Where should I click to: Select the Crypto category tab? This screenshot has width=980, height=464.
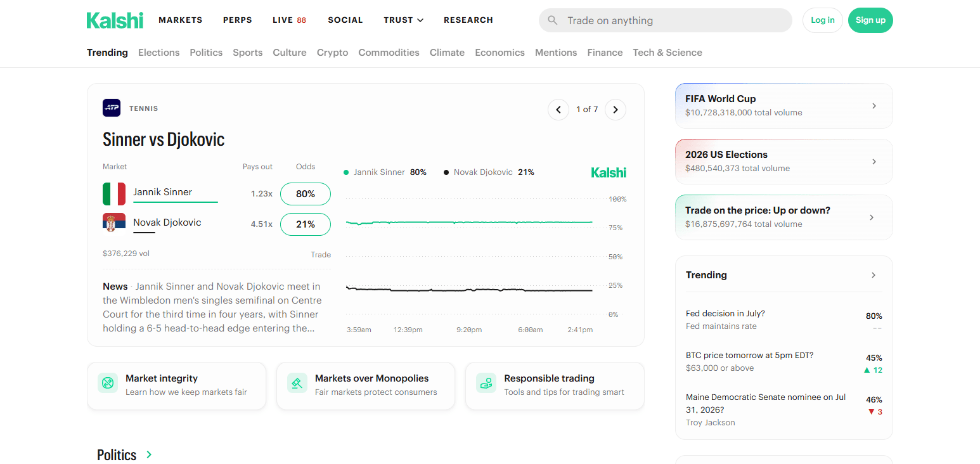[332, 53]
